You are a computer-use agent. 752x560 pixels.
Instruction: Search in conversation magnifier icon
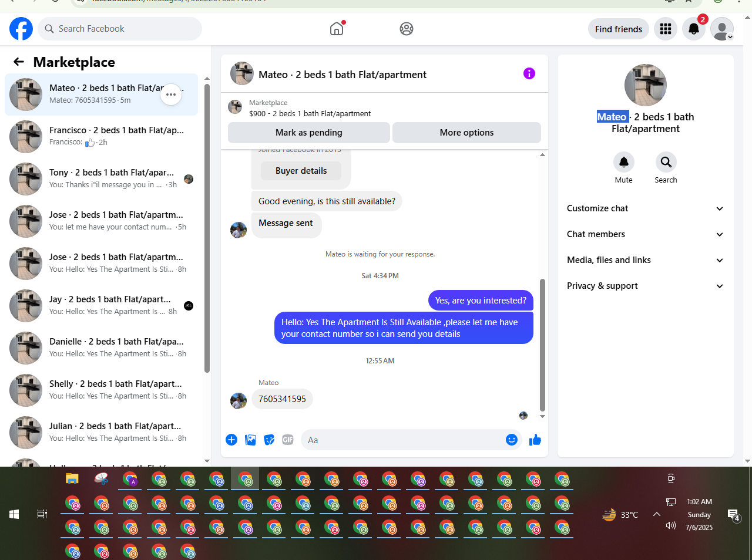click(666, 162)
